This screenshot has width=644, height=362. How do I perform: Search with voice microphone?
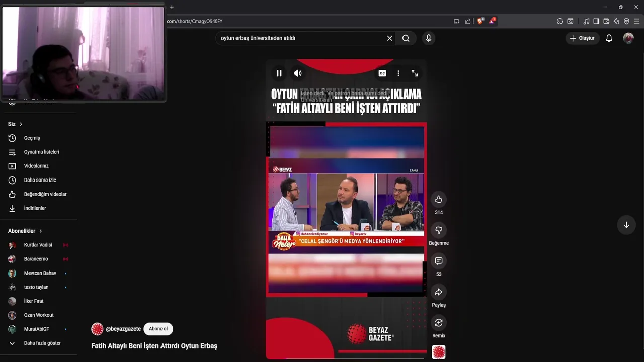428,38
